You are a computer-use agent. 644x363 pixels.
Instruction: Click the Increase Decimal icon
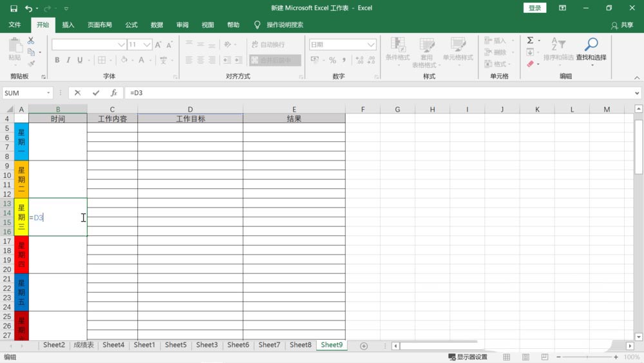coord(359,60)
